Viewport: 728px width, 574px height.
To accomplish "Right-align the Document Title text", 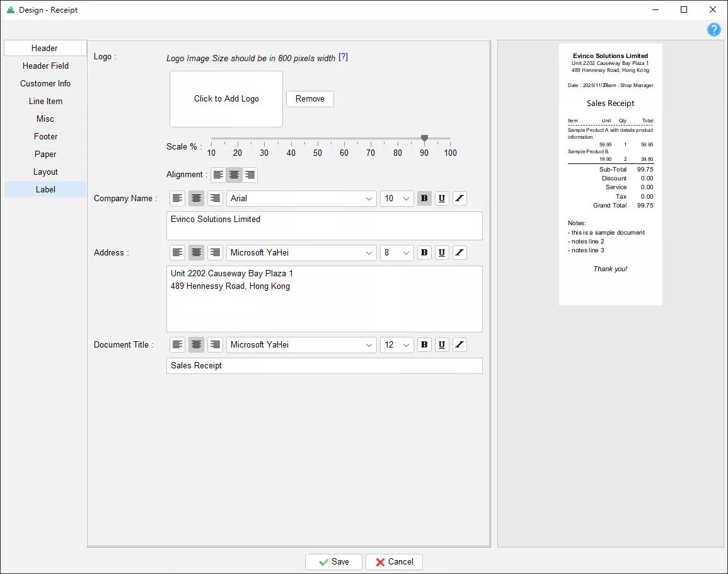I will [215, 345].
